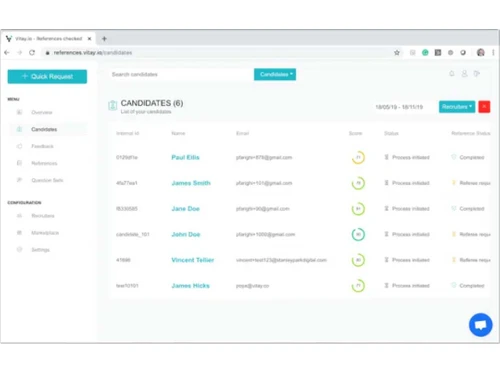Click Process initiated status in Paul Ellis row
Screen dimensions: 500x375
click(x=407, y=157)
